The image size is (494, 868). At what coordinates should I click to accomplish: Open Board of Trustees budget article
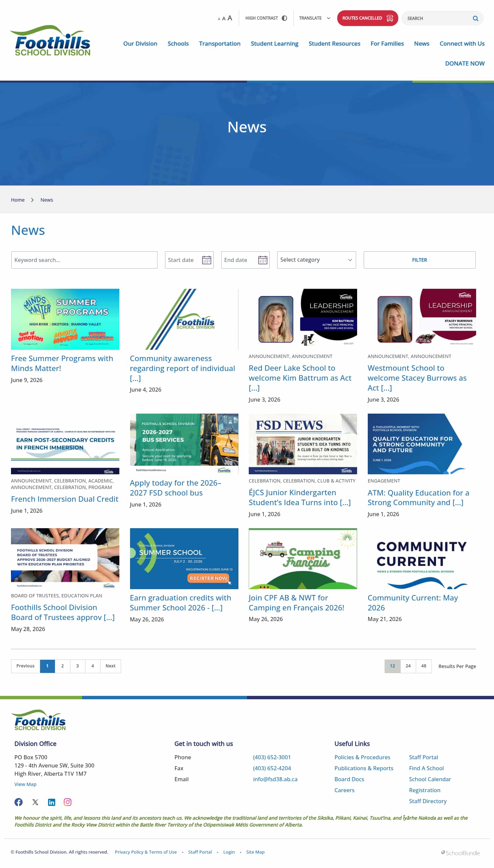(x=63, y=612)
